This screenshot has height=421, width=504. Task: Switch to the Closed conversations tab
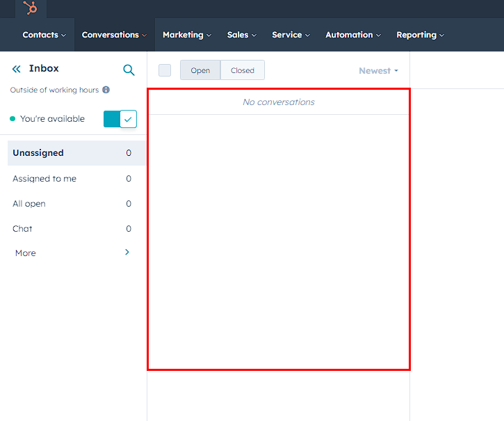(x=243, y=70)
